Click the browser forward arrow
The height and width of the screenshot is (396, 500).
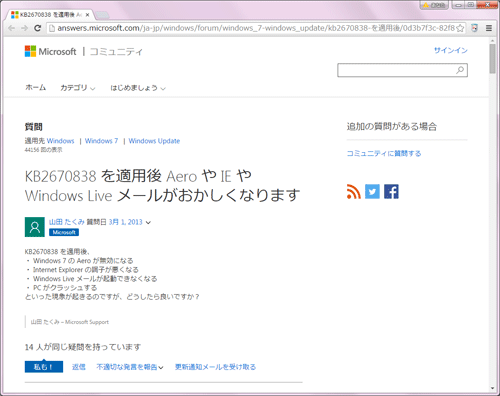(x=24, y=28)
